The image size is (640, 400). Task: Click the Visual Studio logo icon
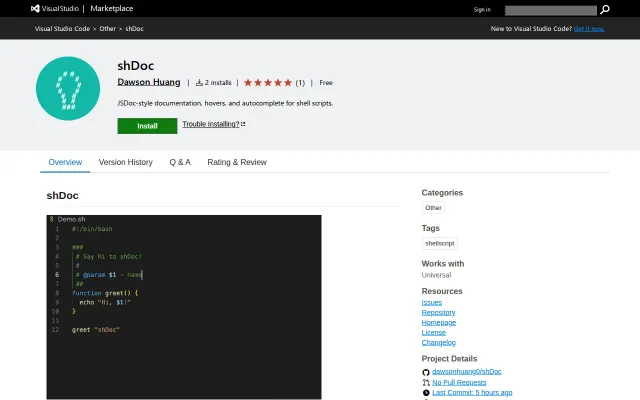(36, 9)
